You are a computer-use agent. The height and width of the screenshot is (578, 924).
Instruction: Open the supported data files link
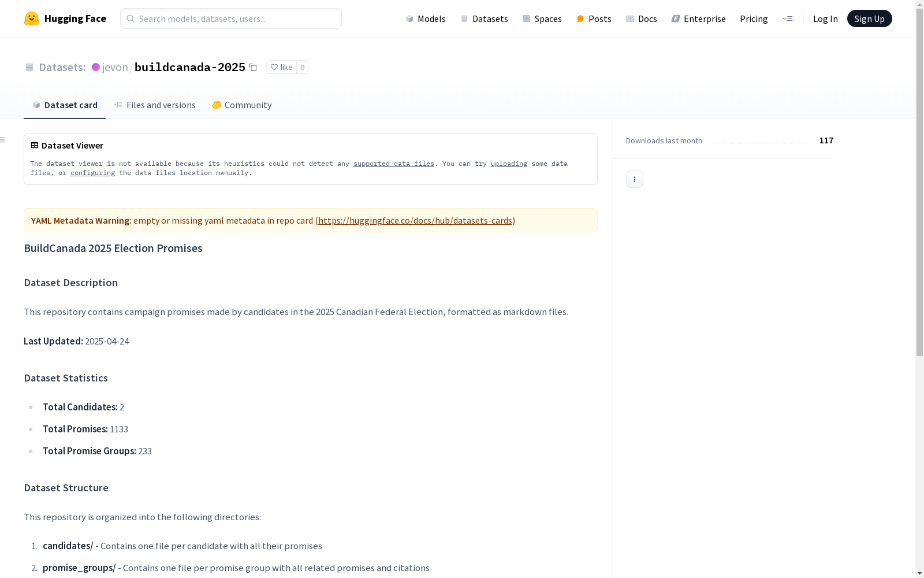point(393,164)
